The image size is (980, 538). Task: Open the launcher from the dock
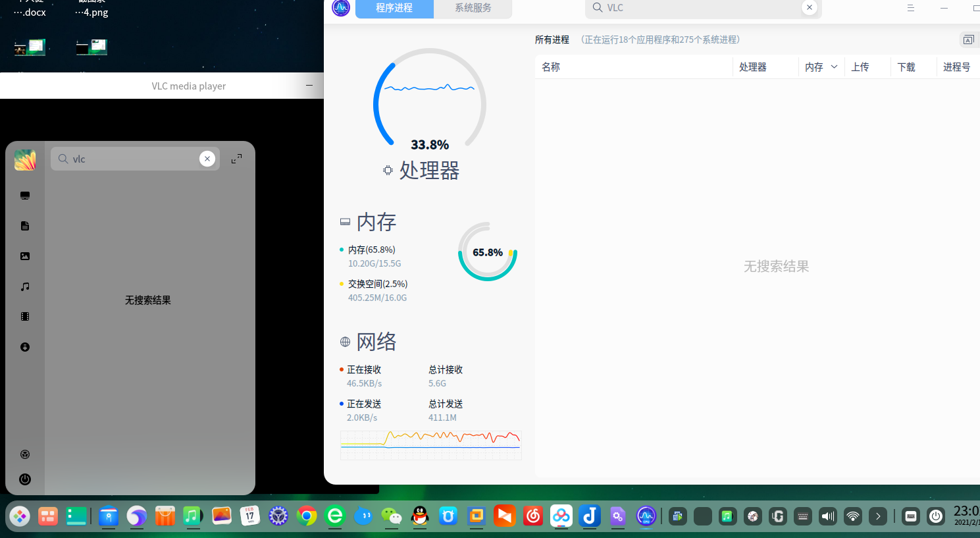(20, 516)
